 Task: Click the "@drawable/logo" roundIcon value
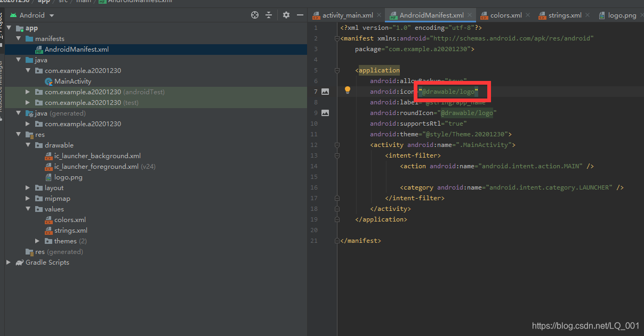click(x=467, y=113)
